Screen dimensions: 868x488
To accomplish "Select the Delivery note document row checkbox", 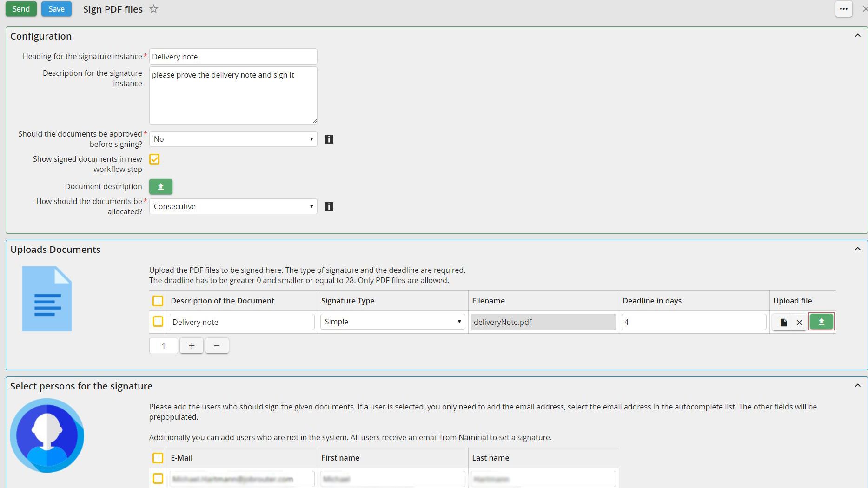I will (x=158, y=322).
